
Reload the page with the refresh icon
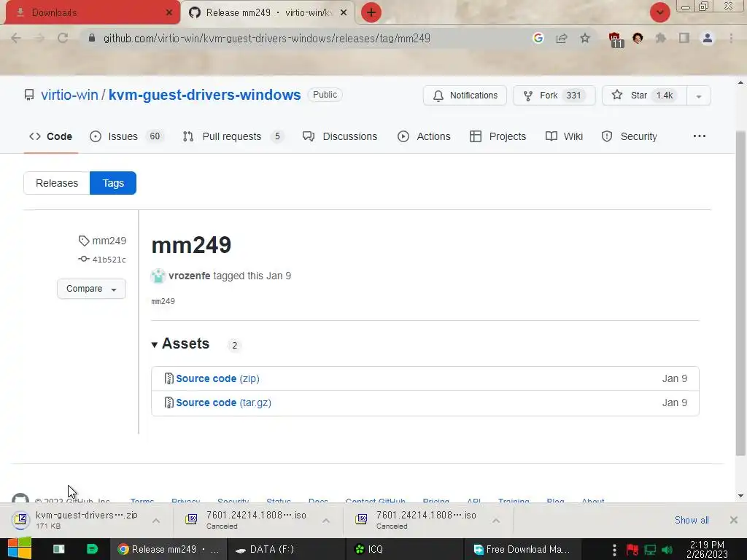coord(63,38)
